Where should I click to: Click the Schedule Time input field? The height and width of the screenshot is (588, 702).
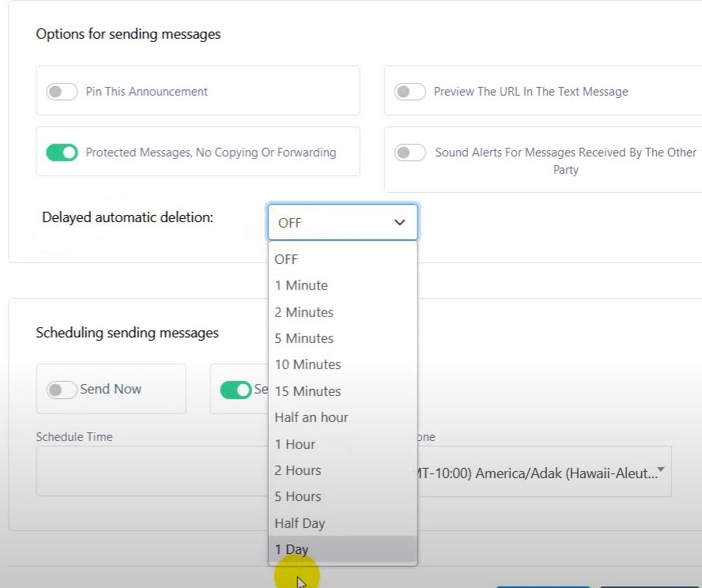(x=150, y=472)
